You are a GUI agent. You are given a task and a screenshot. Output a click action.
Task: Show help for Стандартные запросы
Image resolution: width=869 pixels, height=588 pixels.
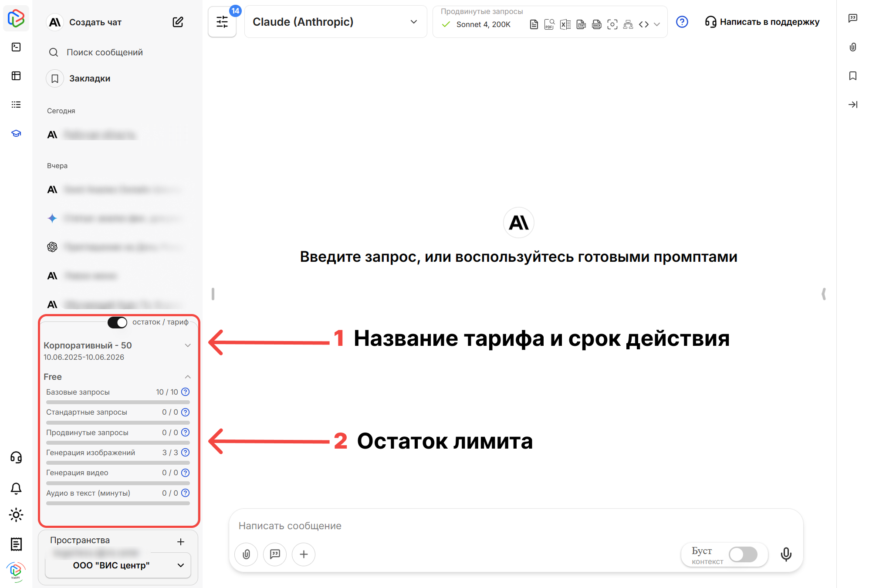pos(186,412)
